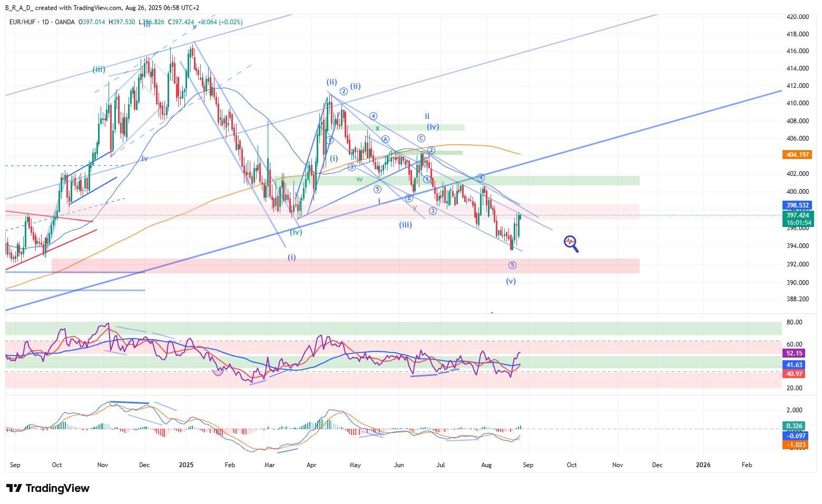Click the high value H397.530
The image size is (822, 504).
[x=122, y=22]
